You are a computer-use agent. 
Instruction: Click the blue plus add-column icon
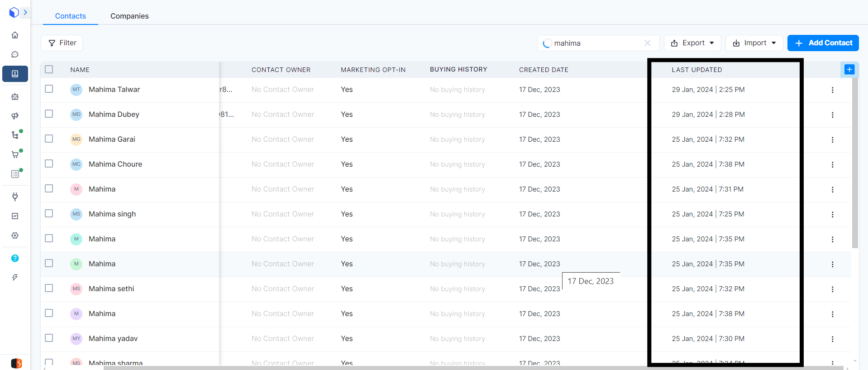tap(849, 69)
